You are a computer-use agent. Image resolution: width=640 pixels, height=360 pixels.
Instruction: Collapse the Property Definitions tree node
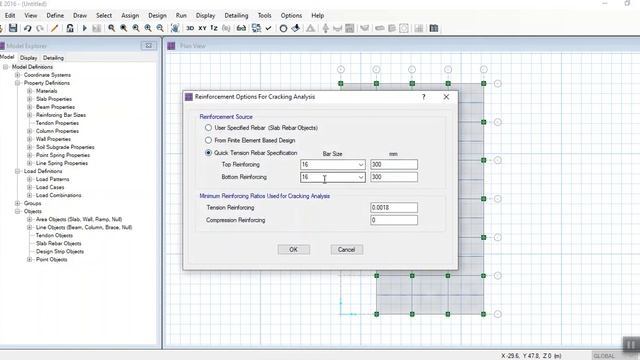(x=17, y=83)
